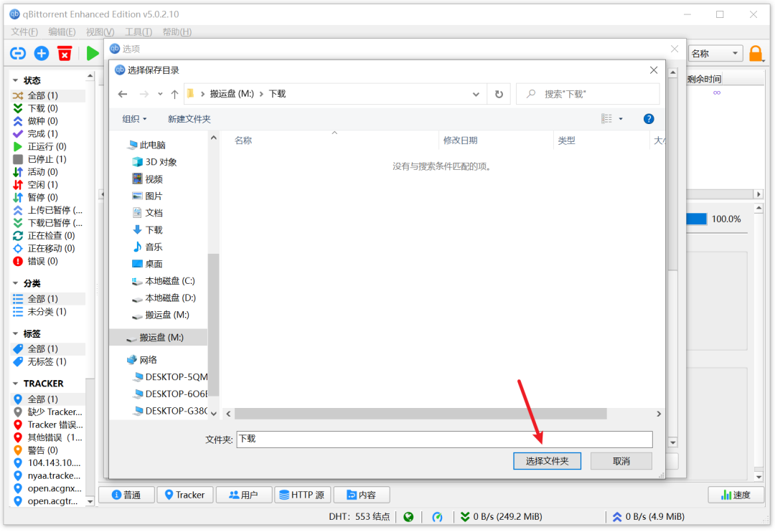The height and width of the screenshot is (532, 775).
Task: Open the 文件(F) menu
Action: point(24,32)
